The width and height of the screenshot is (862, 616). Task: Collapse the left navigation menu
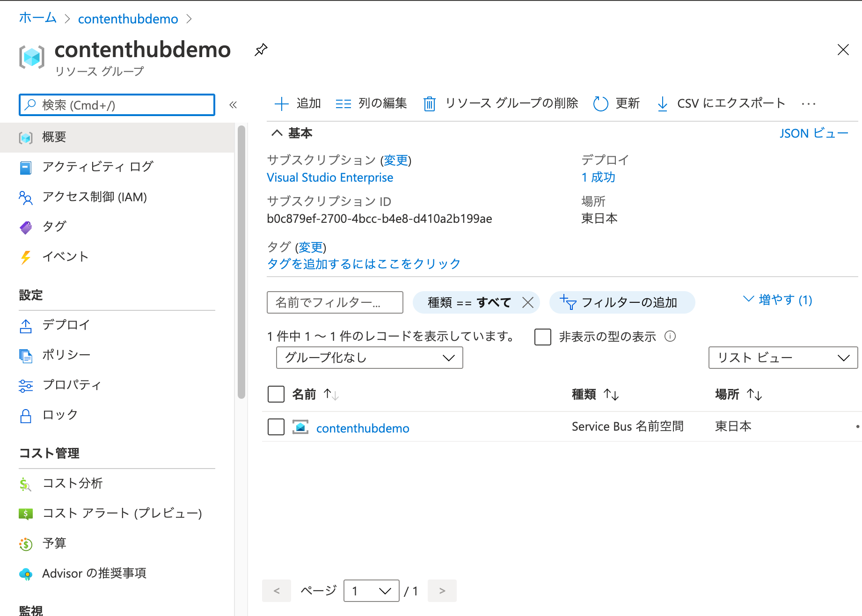tap(233, 105)
